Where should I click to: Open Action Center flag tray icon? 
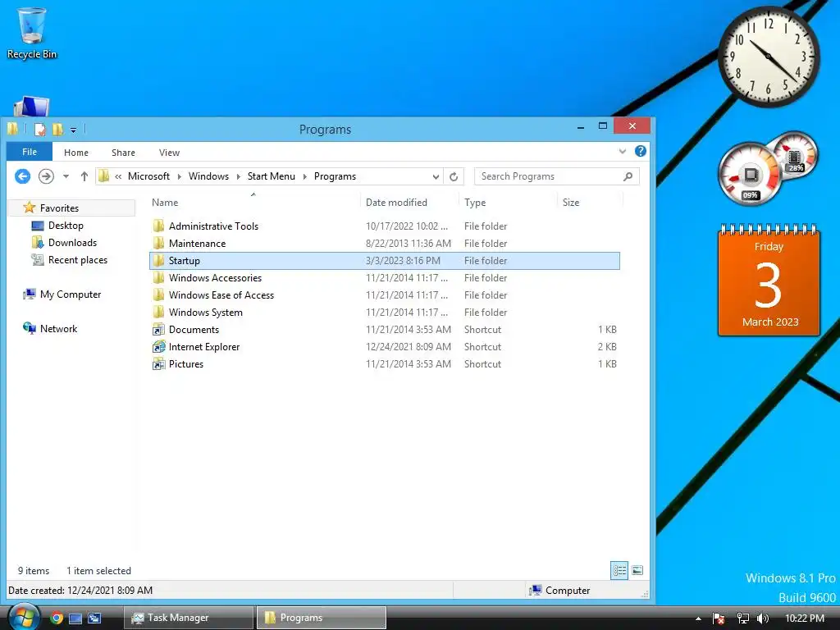[x=719, y=619]
